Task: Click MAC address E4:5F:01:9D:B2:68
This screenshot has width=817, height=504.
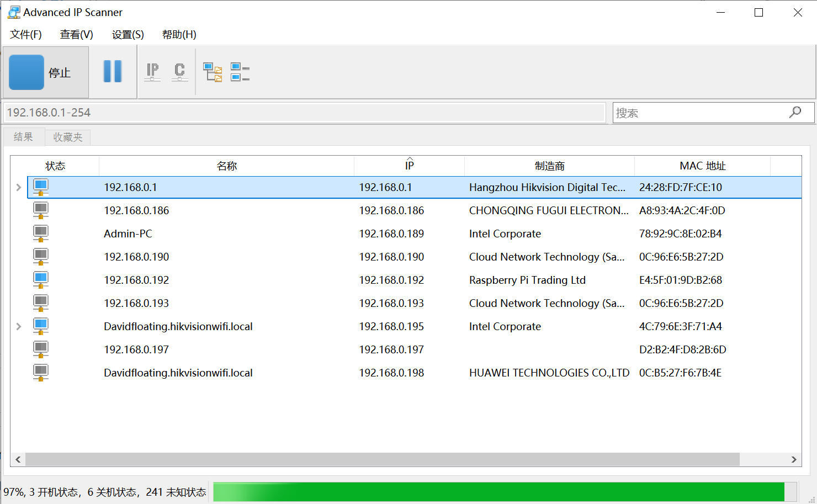Action: click(681, 280)
